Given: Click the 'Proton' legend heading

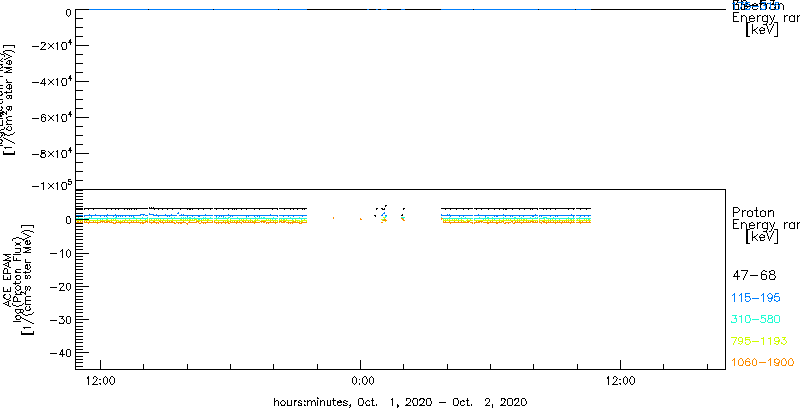Looking at the screenshot, I should tap(753, 213).
